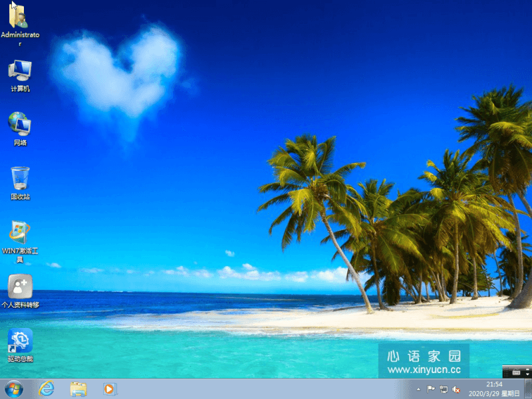
Task: Click the language bar drag handle
Action: 505,372
